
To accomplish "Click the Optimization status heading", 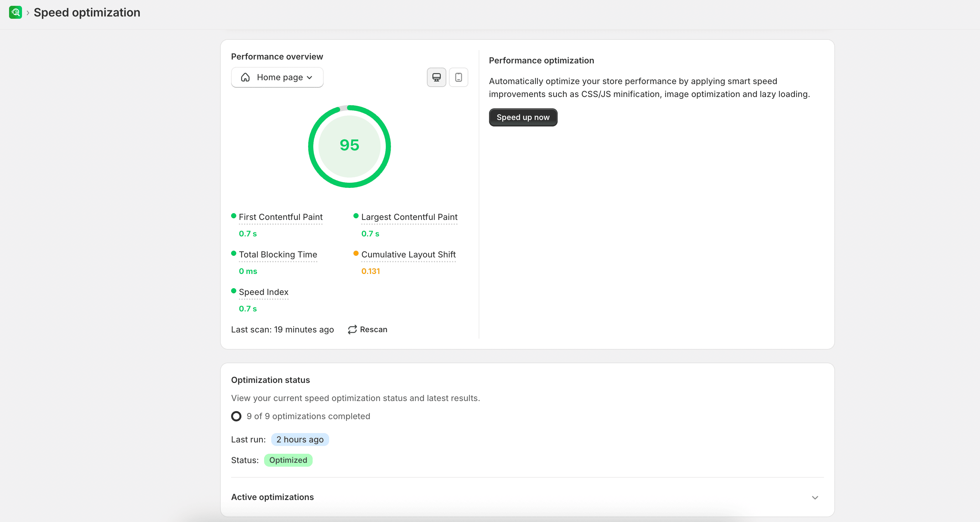I will 271,380.
